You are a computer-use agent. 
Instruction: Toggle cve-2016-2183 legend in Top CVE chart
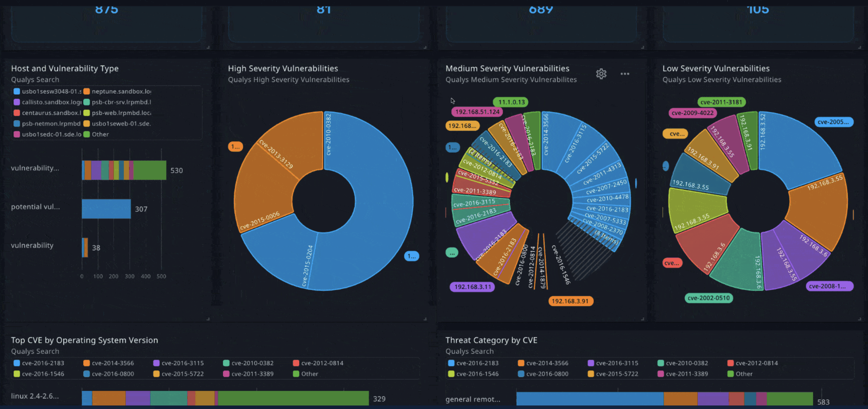[39, 363]
